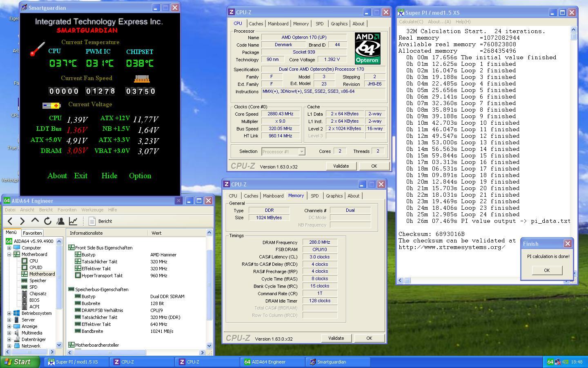This screenshot has height=368, width=588.
Task: Switch to SPD tab in upper CPU-Z window
Action: tap(319, 24)
